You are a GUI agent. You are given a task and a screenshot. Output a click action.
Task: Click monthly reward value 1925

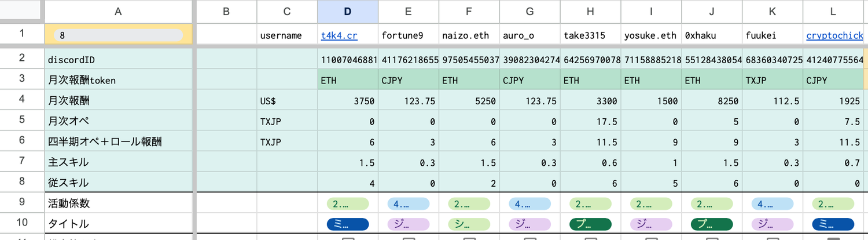click(x=834, y=100)
